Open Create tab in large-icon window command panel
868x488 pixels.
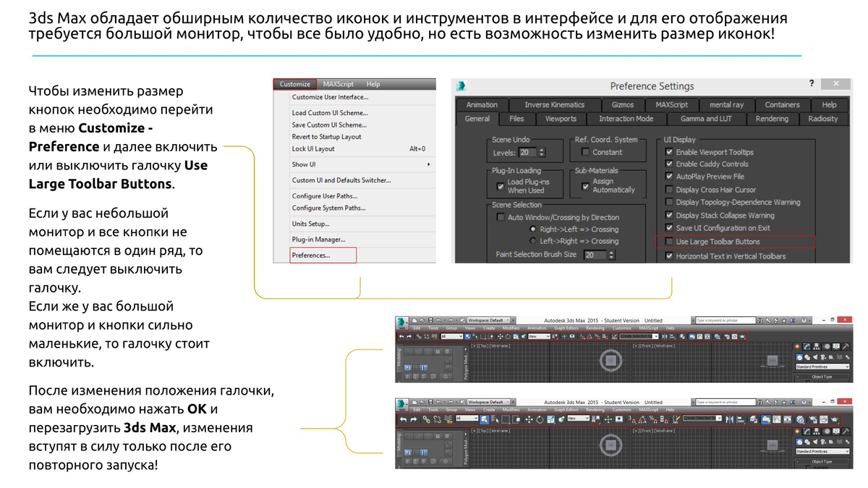[797, 431]
